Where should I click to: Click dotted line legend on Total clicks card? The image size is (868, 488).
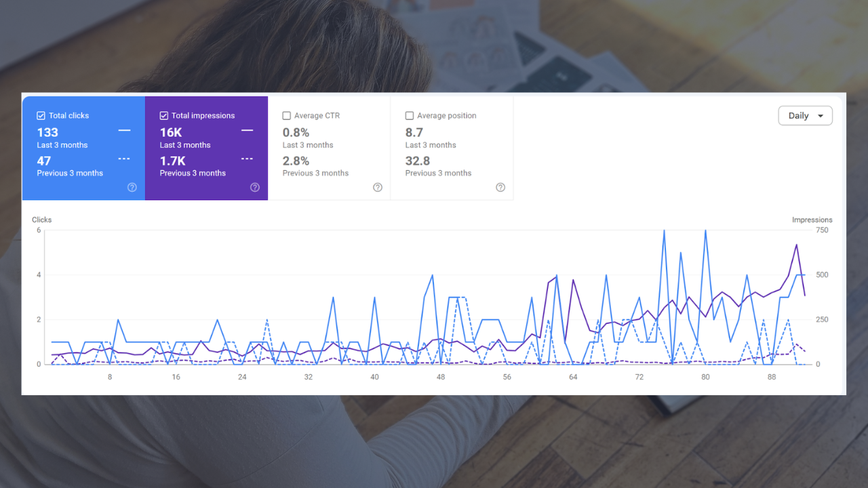[123, 159]
